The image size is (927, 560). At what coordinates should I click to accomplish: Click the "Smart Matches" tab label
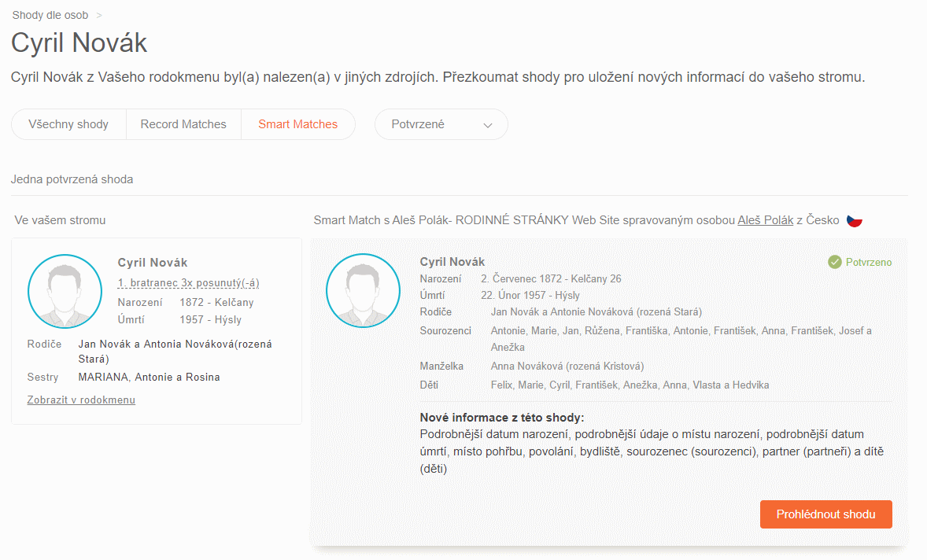(x=297, y=123)
